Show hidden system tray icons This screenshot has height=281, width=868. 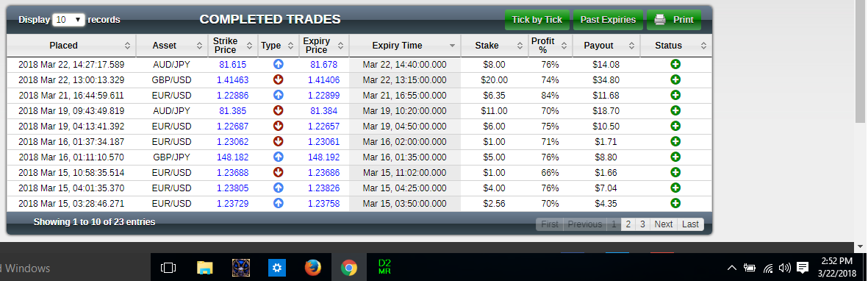(x=732, y=268)
